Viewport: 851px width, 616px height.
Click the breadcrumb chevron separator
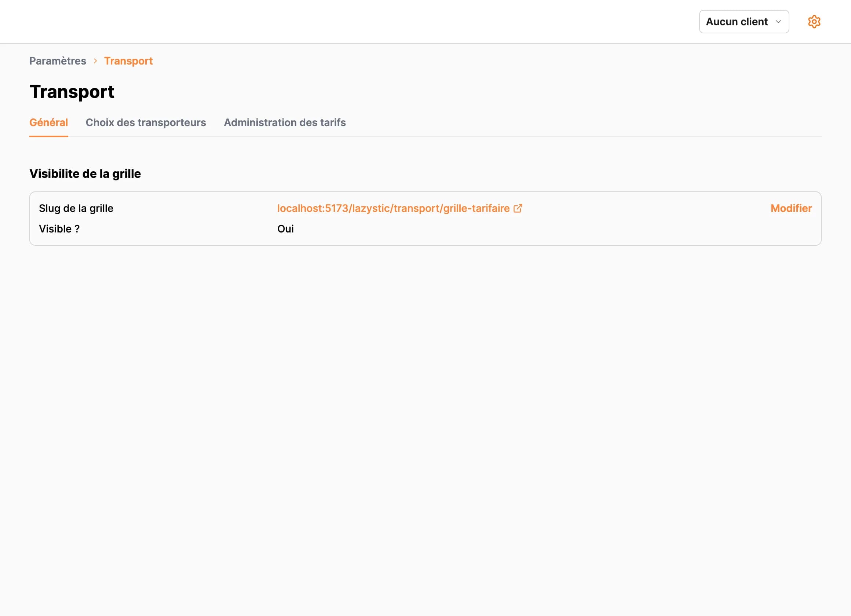(x=95, y=61)
